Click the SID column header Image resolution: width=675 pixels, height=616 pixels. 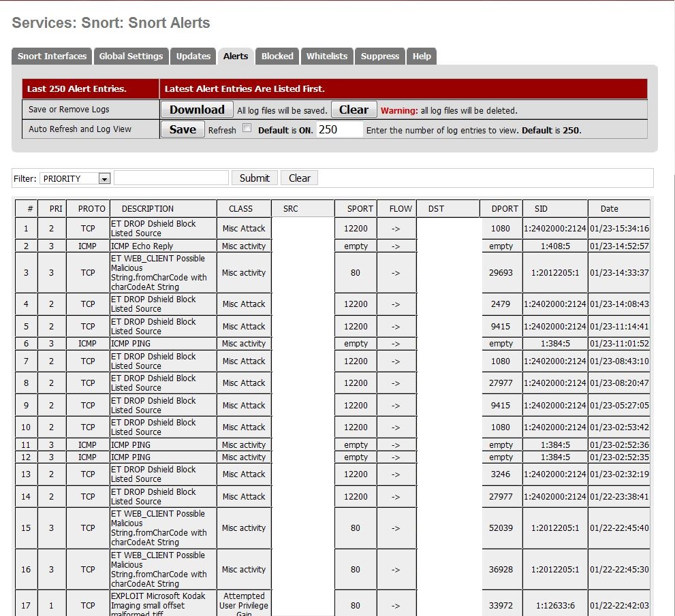tap(541, 209)
